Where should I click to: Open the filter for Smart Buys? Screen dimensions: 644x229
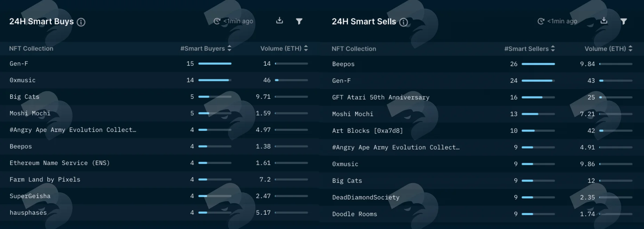(299, 21)
